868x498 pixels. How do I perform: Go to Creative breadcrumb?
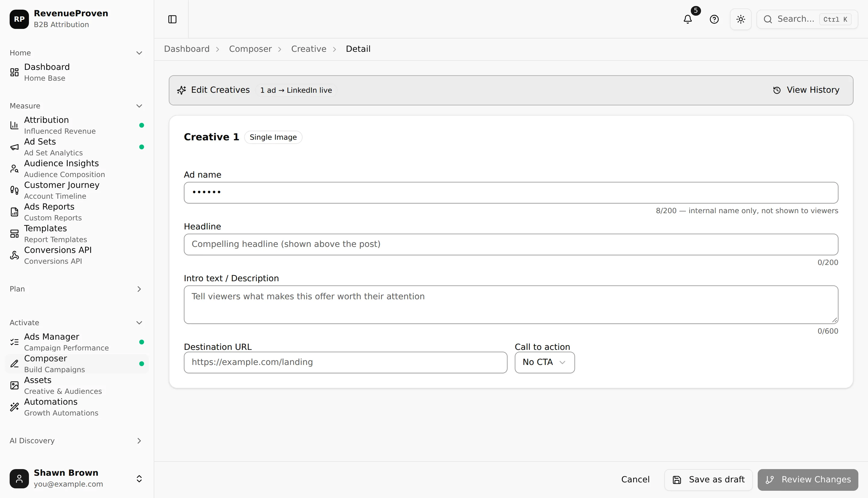tap(309, 49)
